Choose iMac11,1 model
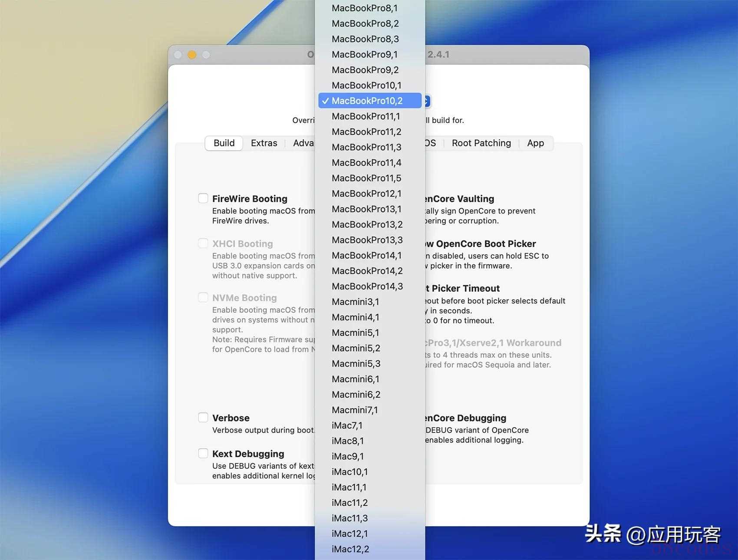Screen dimensions: 738x560 [x=370, y=488]
